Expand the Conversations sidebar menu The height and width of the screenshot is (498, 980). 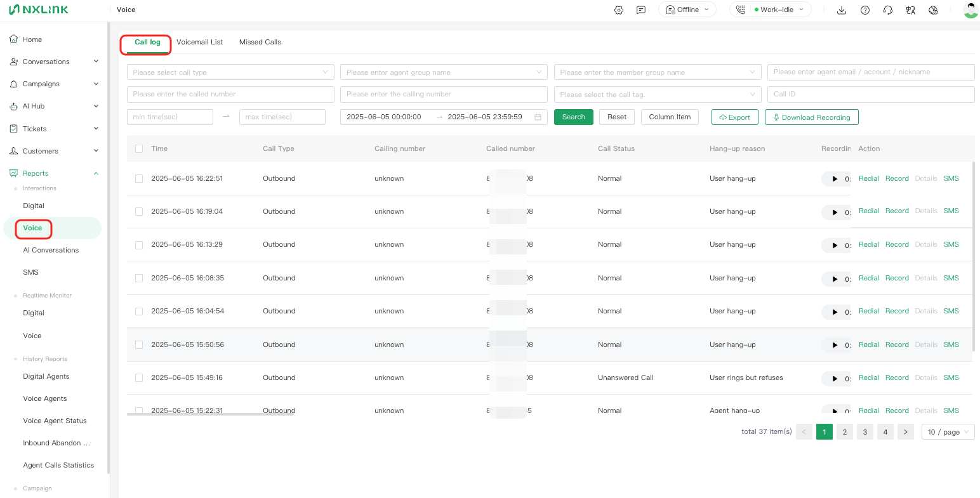55,62
